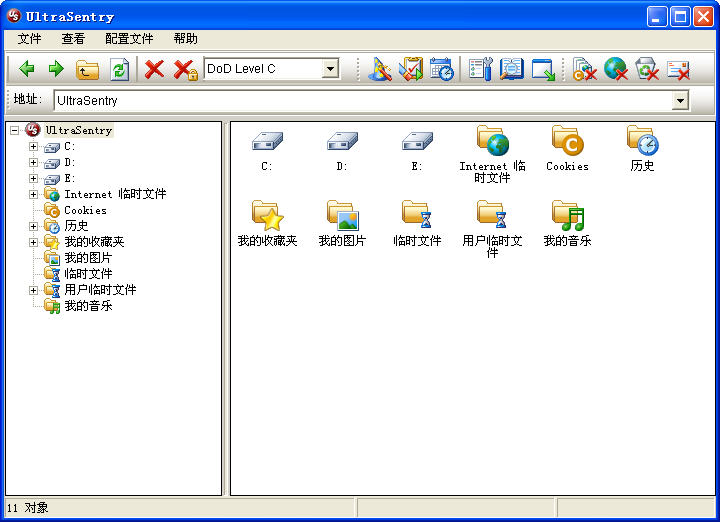The width and height of the screenshot is (720, 522).
Task: Open Cookies folder icon in right pane
Action: coord(567,140)
